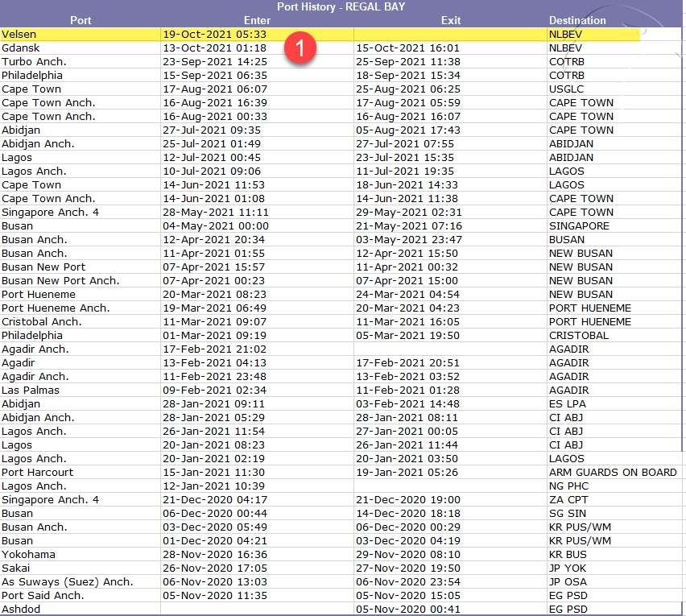Image resolution: width=686 pixels, height=616 pixels.
Task: Select exit time 05-Aug-2021 17:43
Action: pos(407,130)
